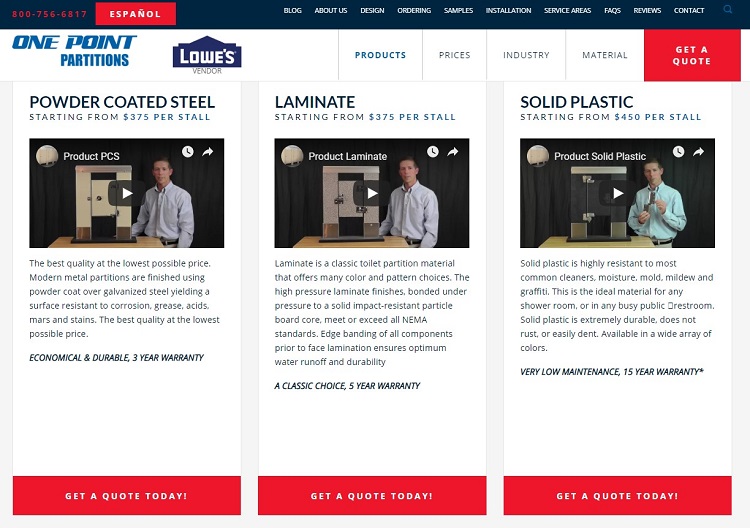Click share arrow on Product PCS video
The height and width of the screenshot is (528, 750).
(x=208, y=152)
